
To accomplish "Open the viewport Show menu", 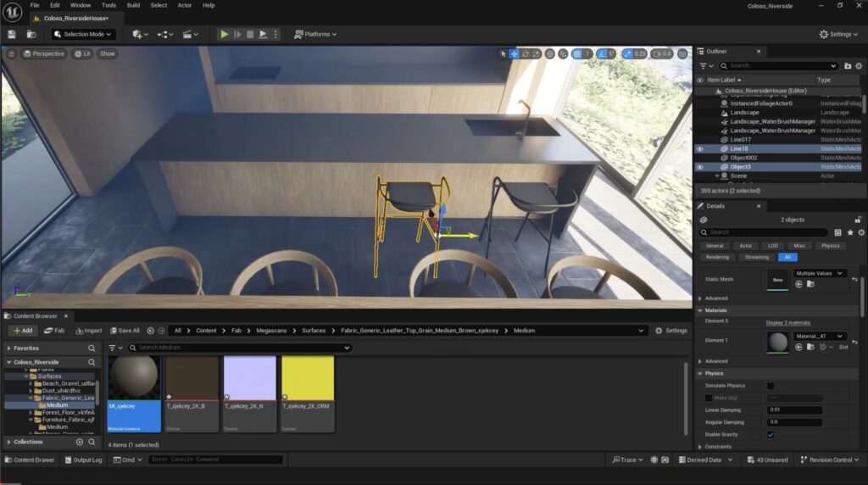I will pyautogui.click(x=108, y=53).
